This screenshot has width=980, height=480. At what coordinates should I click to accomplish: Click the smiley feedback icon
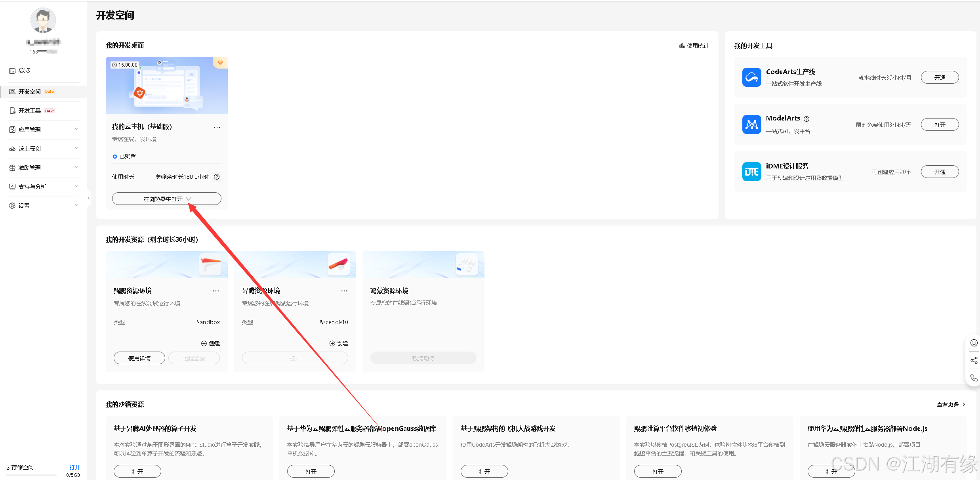pos(974,343)
